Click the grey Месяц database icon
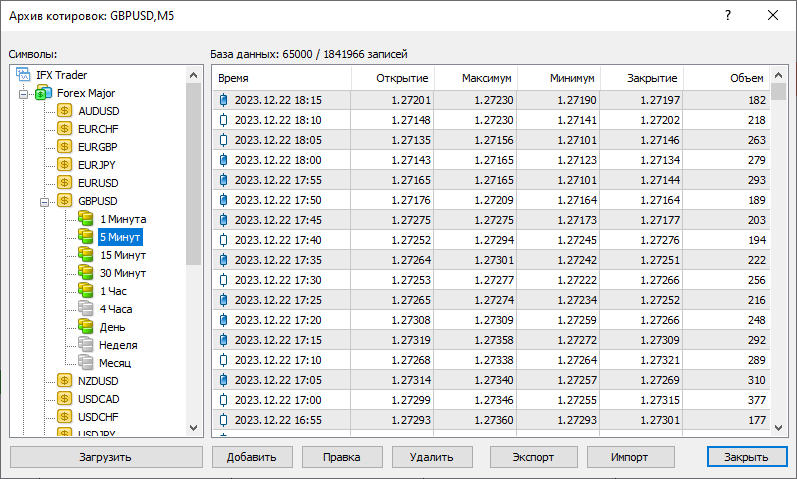The height and width of the screenshot is (479, 797). point(86,363)
